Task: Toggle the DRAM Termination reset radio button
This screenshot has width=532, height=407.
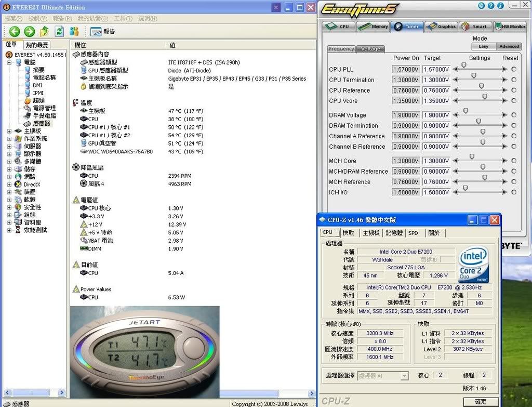Action: 514,126
